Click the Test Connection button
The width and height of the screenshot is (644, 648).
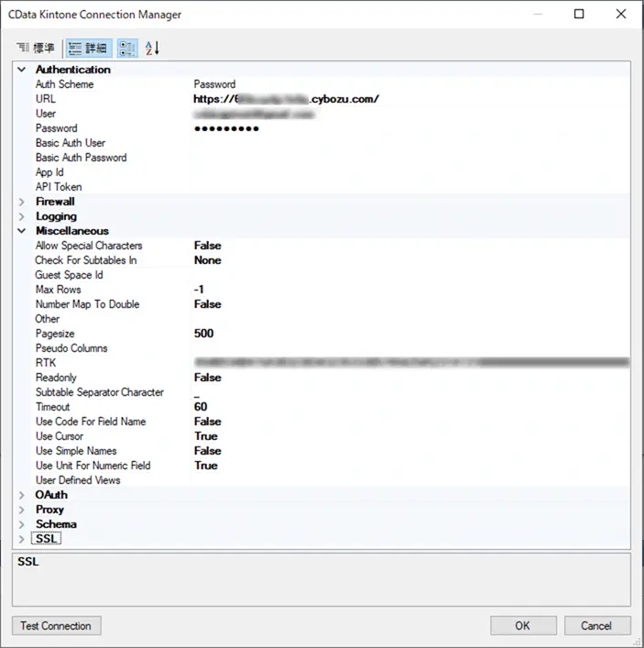(x=56, y=626)
